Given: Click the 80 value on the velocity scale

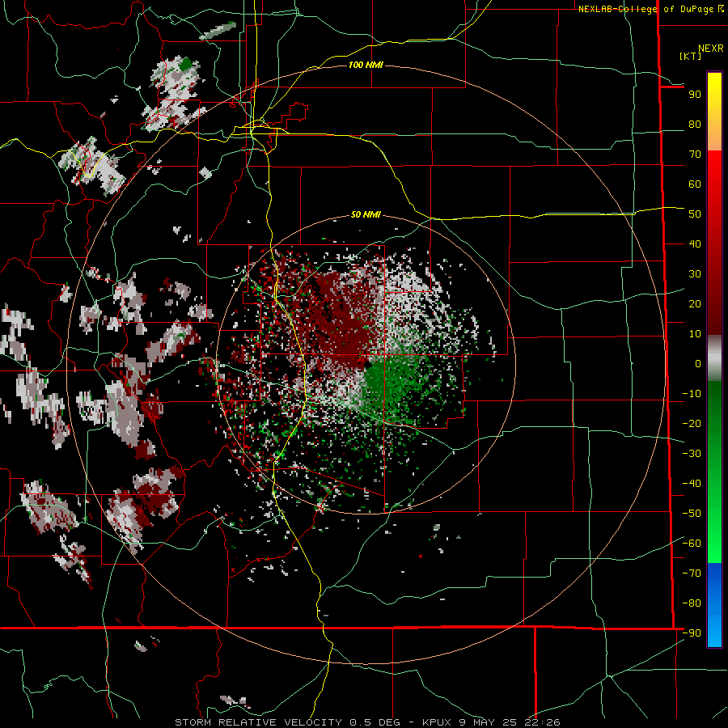Looking at the screenshot, I should pyautogui.click(x=695, y=125).
